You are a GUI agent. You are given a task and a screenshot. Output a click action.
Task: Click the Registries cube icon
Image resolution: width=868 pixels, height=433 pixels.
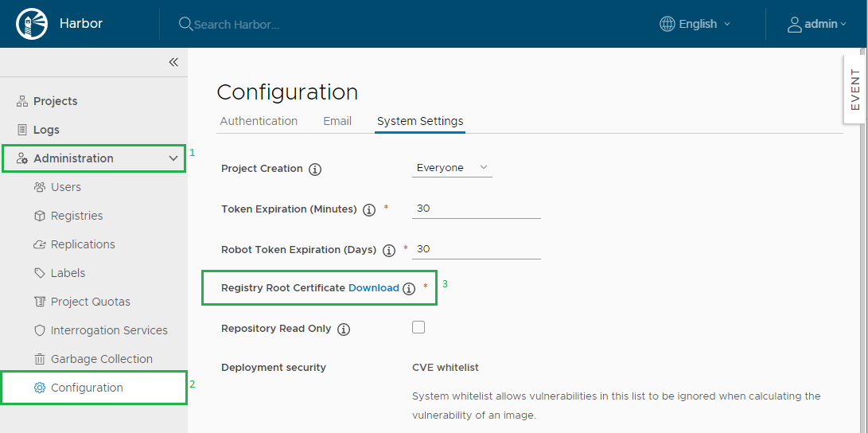pyautogui.click(x=39, y=216)
